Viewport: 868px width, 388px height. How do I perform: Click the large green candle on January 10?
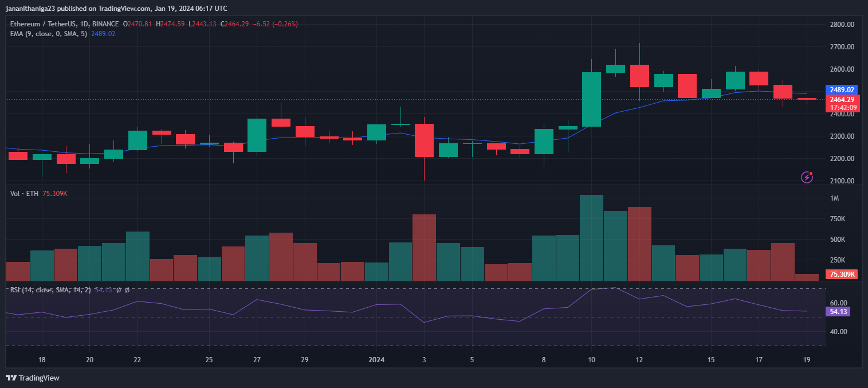pos(591,99)
